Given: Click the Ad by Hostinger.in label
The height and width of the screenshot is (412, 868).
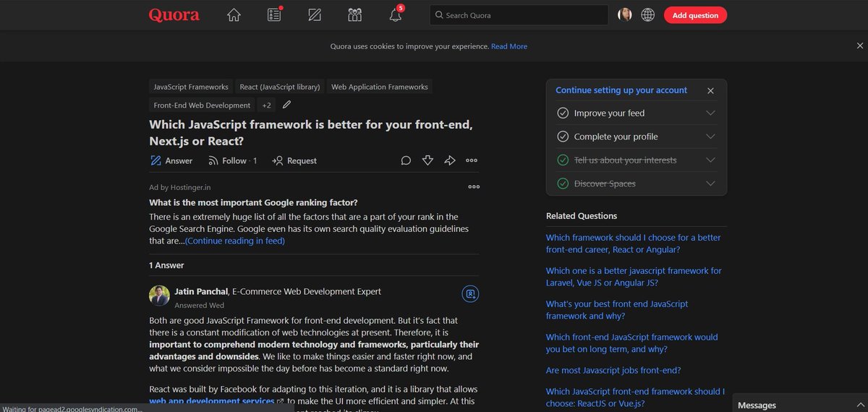Looking at the screenshot, I should [x=180, y=186].
